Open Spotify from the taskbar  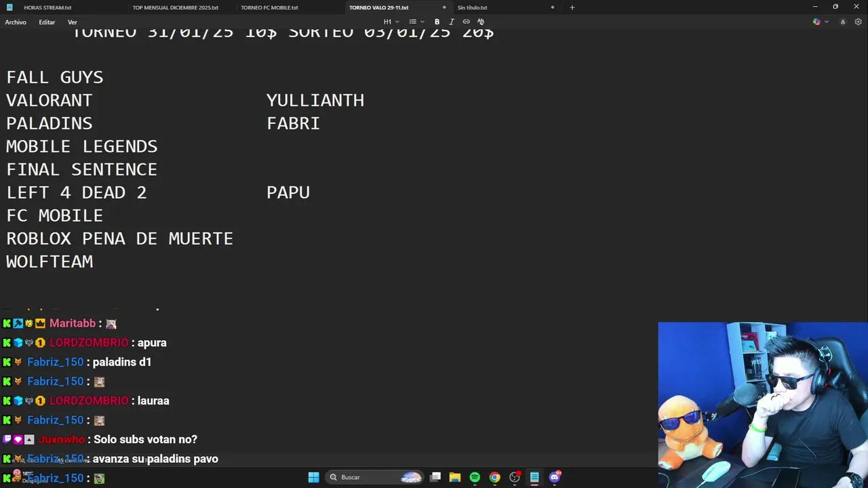(x=475, y=477)
